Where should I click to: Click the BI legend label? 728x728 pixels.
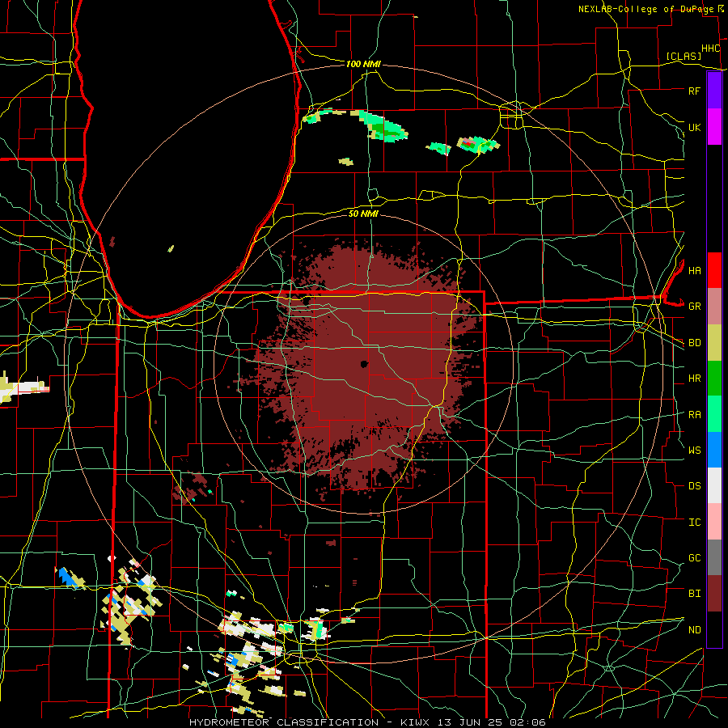click(694, 594)
